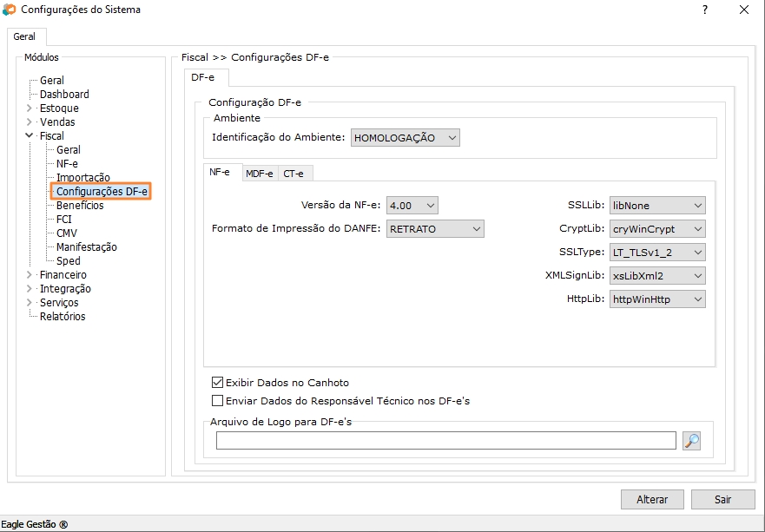
Task: Select Geral at top of Módulos tree
Action: 52,81
